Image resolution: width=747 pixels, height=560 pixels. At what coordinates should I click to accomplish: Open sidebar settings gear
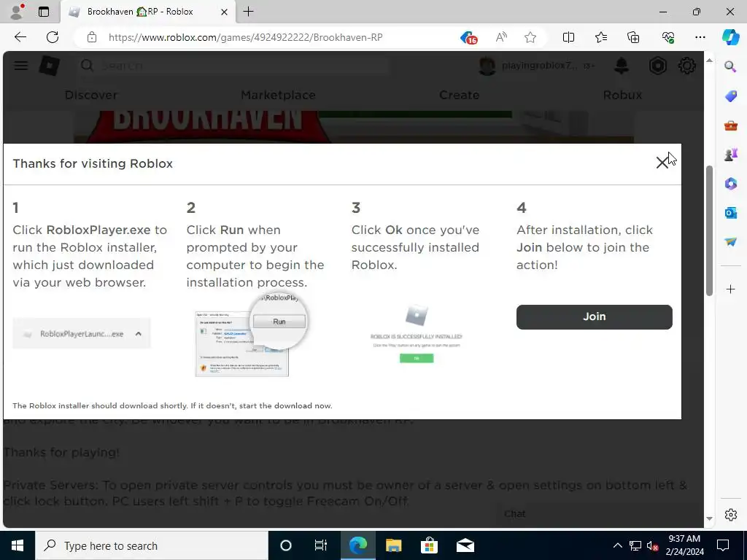tap(730, 515)
